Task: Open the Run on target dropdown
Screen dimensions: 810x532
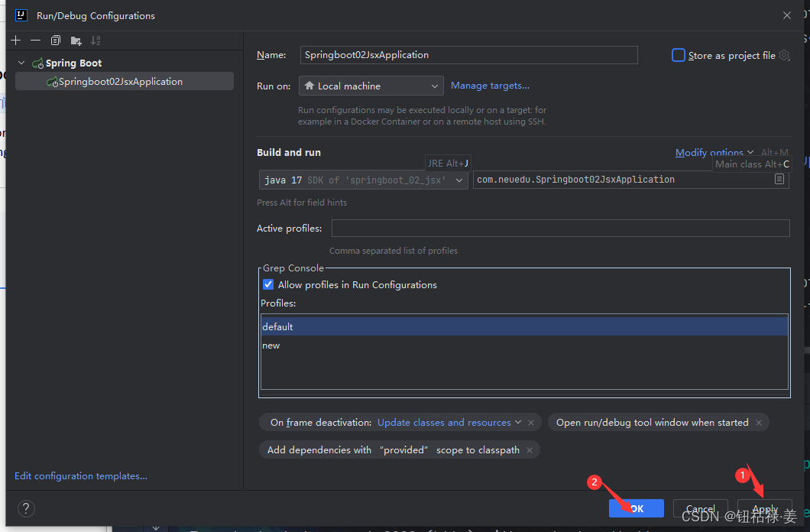Action: pyautogui.click(x=371, y=86)
